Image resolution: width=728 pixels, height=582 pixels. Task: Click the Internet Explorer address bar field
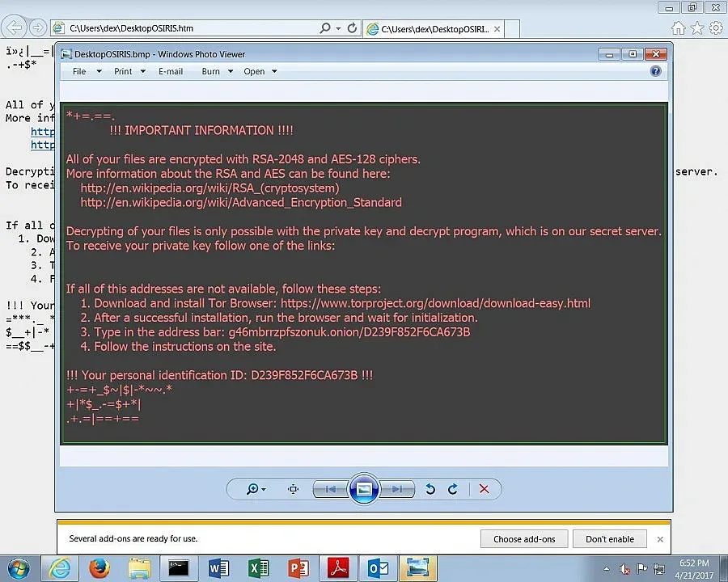pyautogui.click(x=186, y=28)
